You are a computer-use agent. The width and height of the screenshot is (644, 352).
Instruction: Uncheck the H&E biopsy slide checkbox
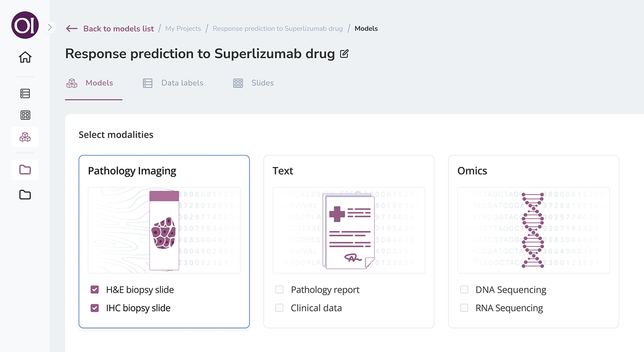click(95, 289)
